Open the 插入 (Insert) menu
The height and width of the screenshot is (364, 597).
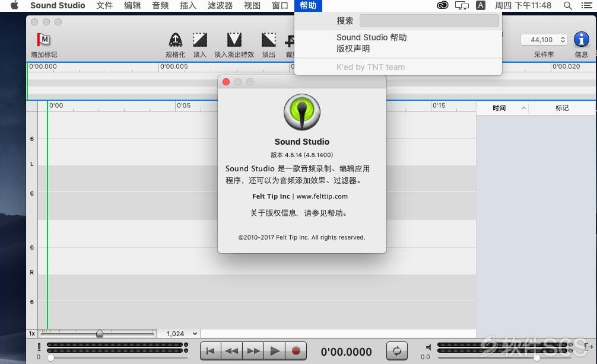tap(188, 5)
